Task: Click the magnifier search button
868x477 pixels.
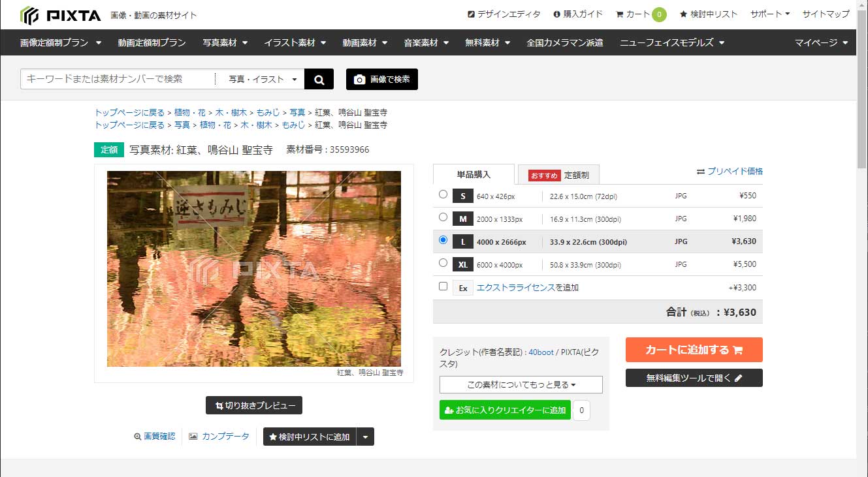Action: (x=319, y=80)
